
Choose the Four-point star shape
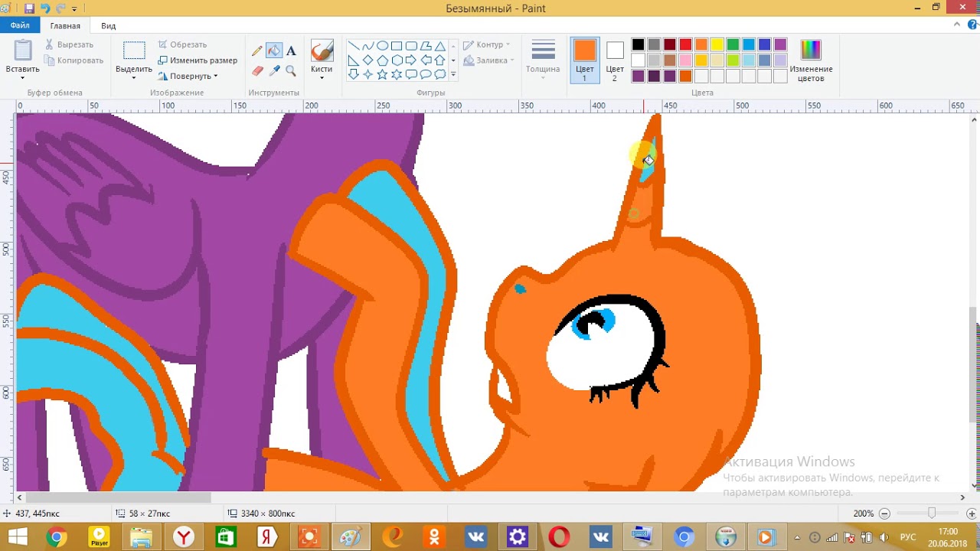tap(368, 74)
